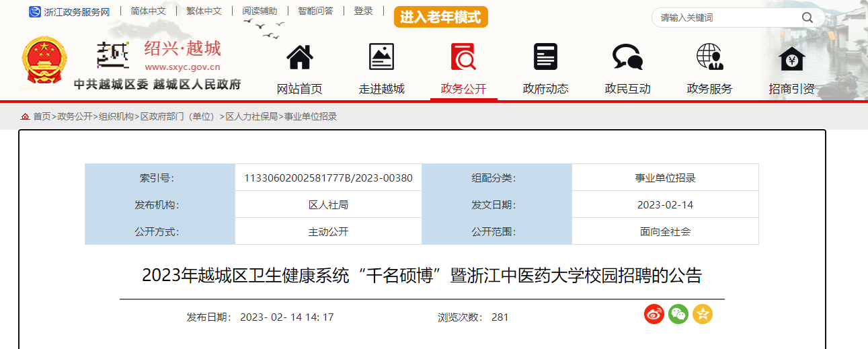Select the 政务公开 menu label

point(464,89)
